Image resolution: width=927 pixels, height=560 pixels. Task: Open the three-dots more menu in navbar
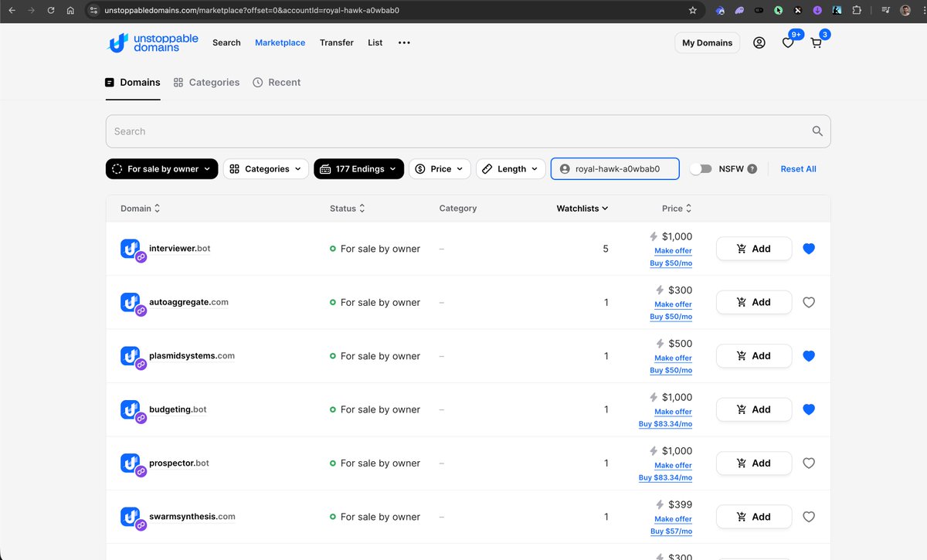[x=404, y=42]
